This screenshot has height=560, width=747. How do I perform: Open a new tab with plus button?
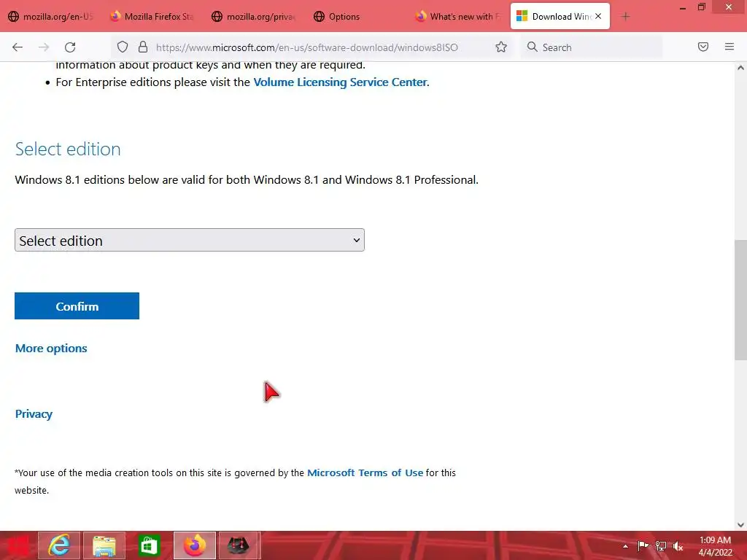[x=625, y=17]
